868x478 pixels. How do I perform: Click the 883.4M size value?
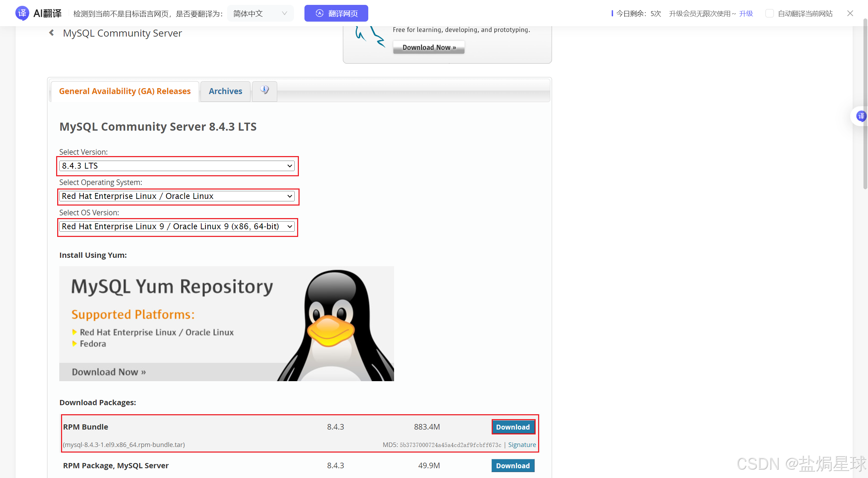[427, 427]
